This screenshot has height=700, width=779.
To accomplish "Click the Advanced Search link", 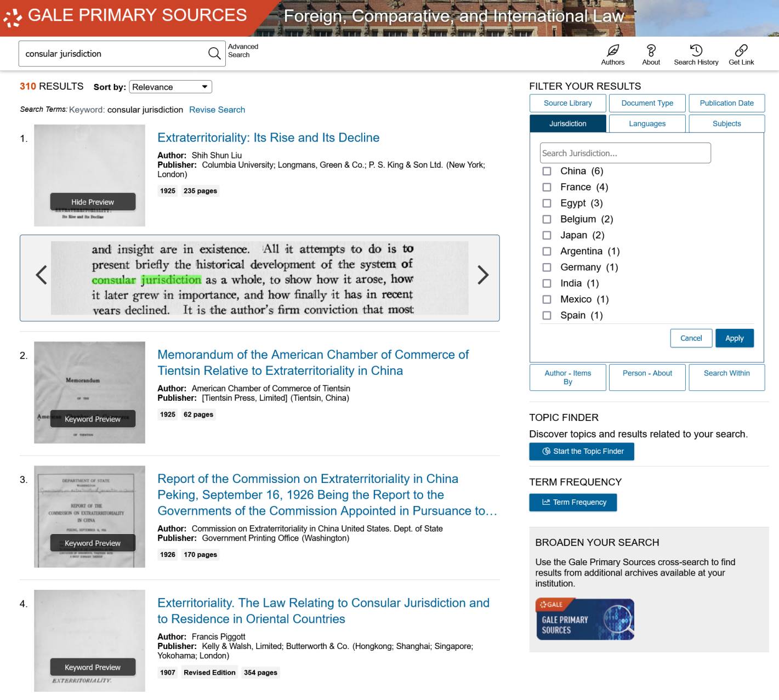I will click(x=243, y=50).
